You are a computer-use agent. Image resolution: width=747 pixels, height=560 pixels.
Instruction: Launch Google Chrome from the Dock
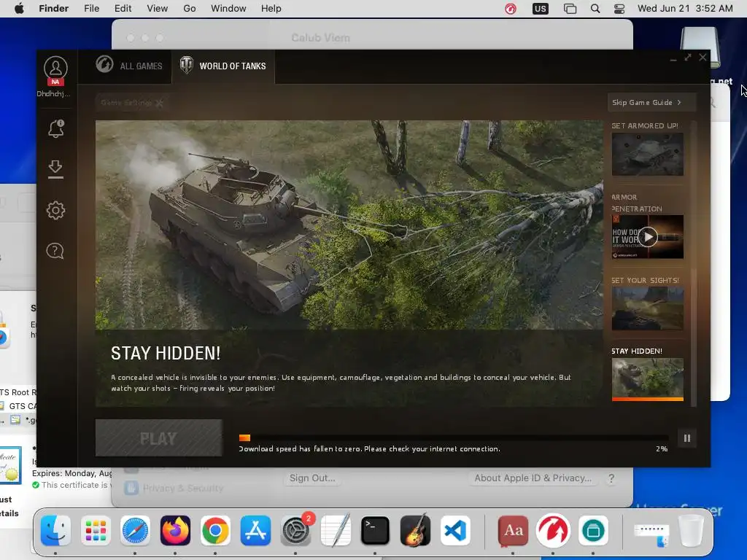pos(215,530)
